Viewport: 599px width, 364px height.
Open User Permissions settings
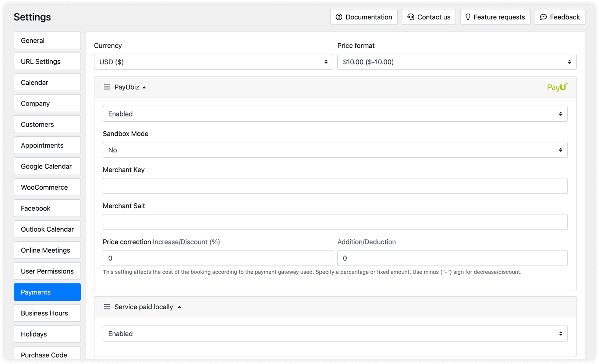click(x=47, y=271)
